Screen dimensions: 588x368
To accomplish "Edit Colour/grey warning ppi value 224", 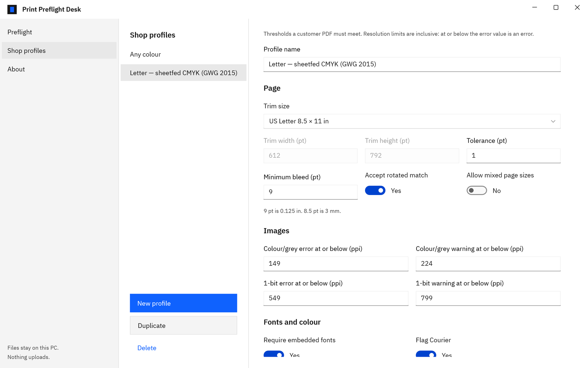I will click(488, 264).
